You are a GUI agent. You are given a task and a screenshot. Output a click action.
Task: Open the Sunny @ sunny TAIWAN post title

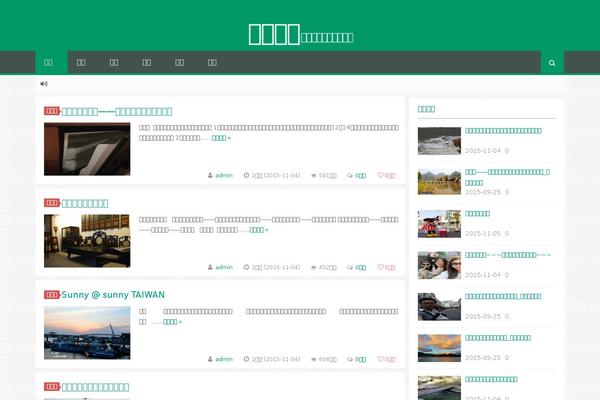point(113,295)
